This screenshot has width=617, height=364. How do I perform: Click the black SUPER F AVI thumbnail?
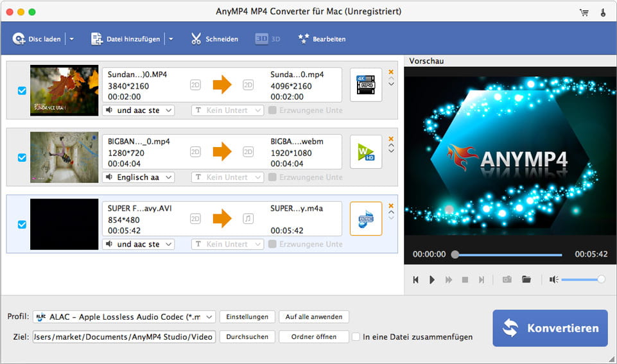64,224
